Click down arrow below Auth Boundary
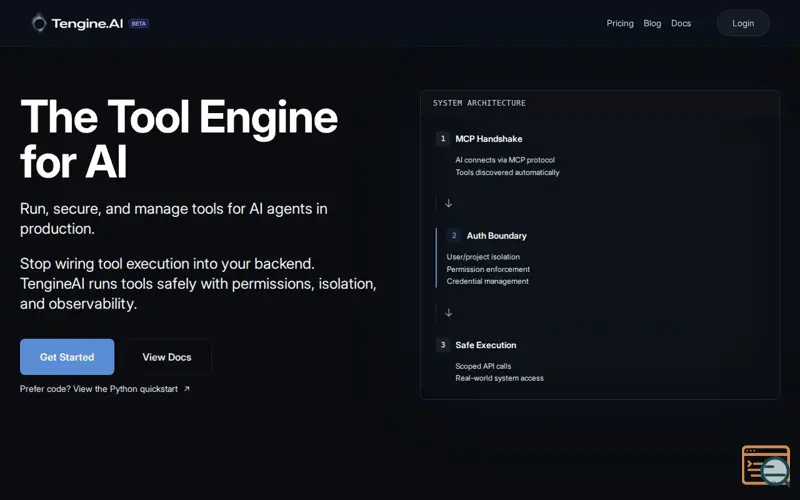Viewport: 800px width, 500px height. [x=448, y=313]
